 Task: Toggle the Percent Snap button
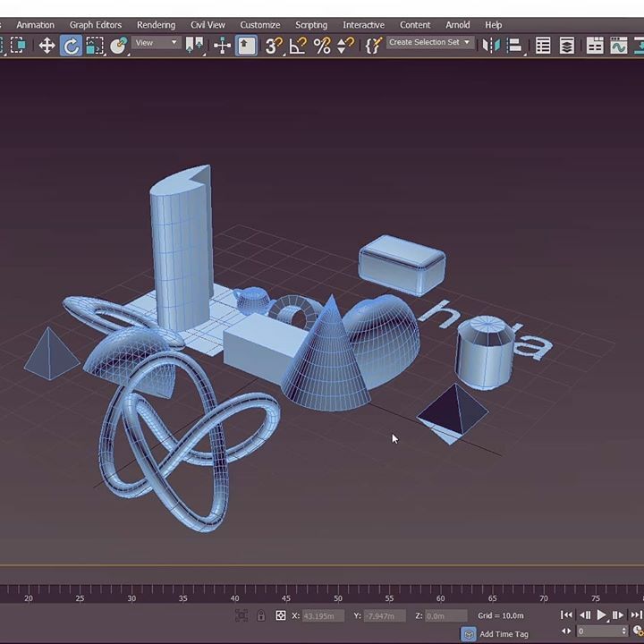pyautogui.click(x=322, y=46)
